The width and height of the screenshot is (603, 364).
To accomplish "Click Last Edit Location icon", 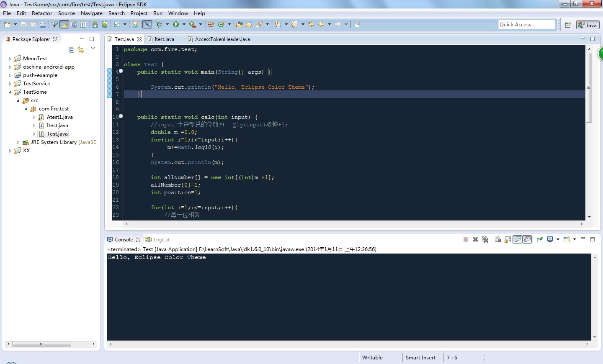I will click(x=311, y=24).
